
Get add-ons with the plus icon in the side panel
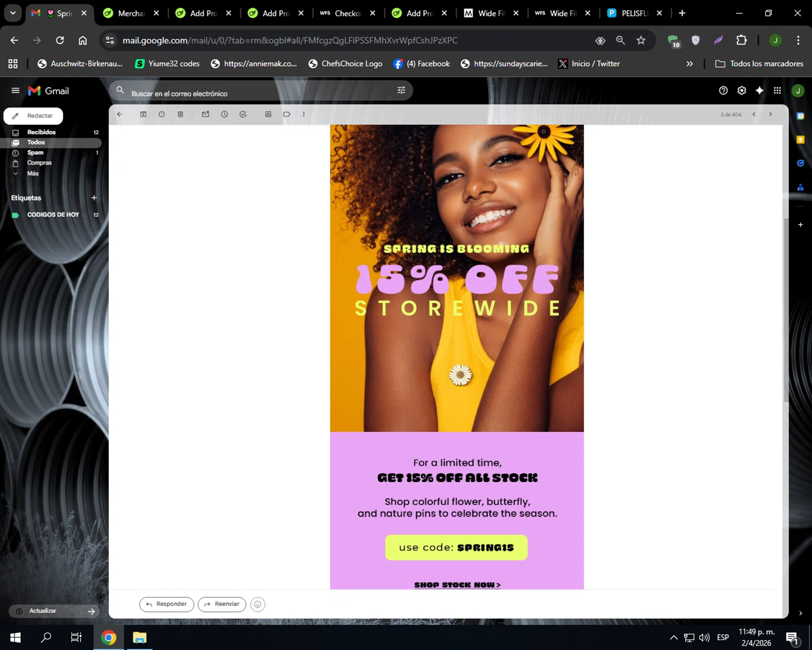801,224
